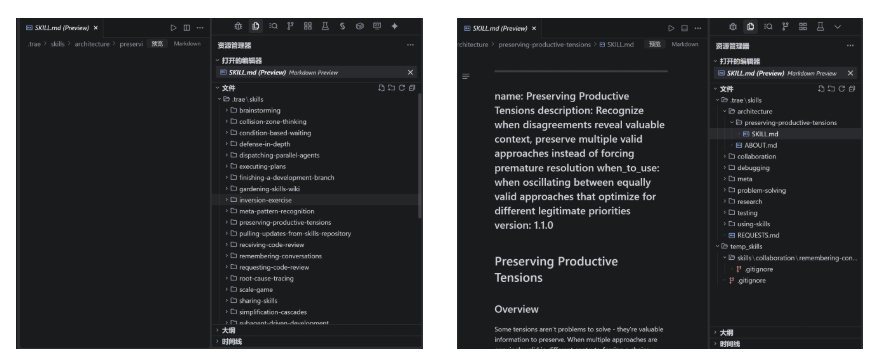The height and width of the screenshot is (363, 875).
Task: Run preview with play icon in left window
Action: pos(174,27)
